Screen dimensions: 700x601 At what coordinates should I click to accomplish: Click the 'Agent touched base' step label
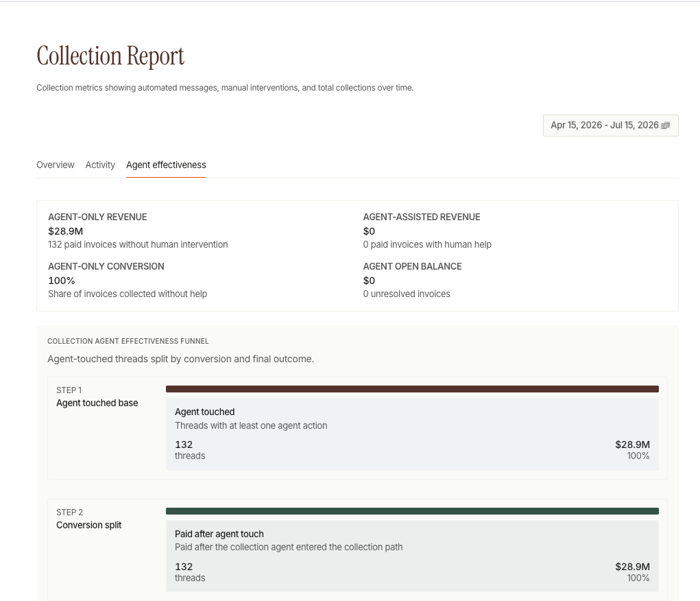(x=97, y=403)
